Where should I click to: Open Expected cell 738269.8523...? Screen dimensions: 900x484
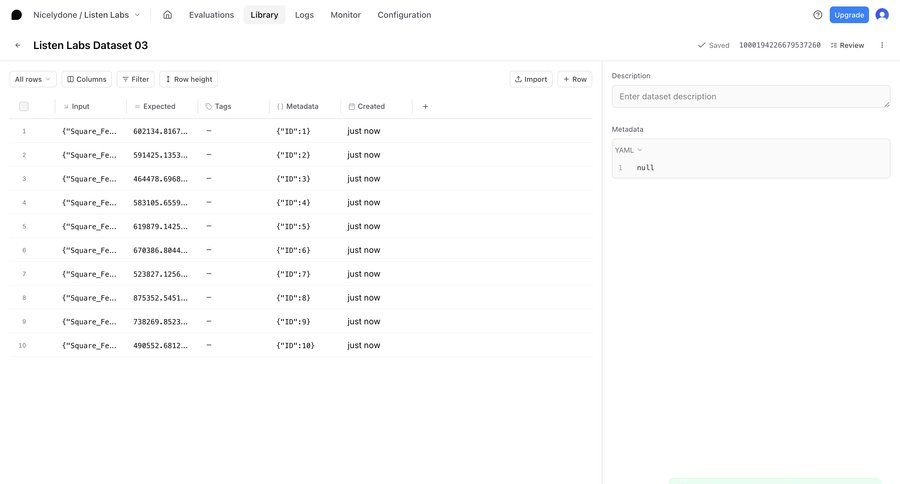[161, 322]
